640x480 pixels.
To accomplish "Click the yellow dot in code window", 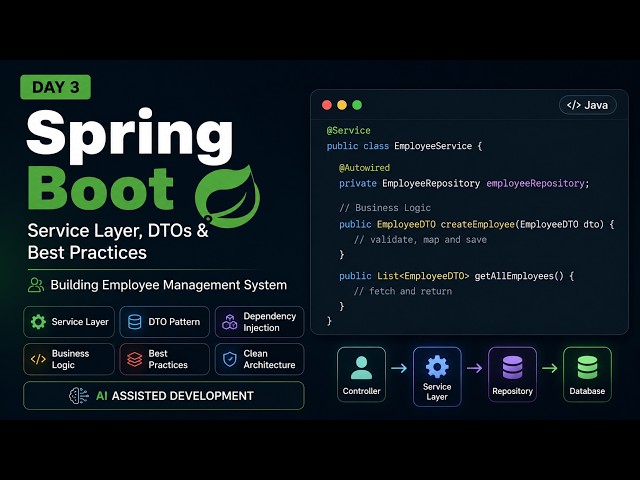I will (342, 105).
